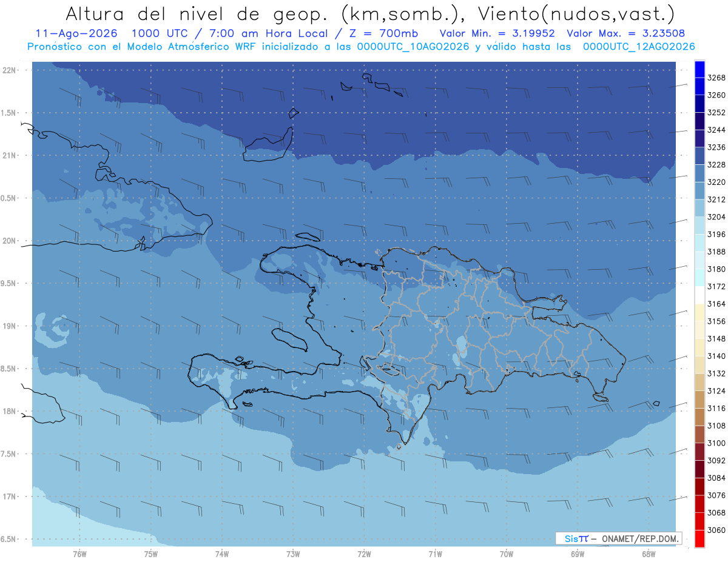The image size is (728, 562).
Task: Click 'Valor Max. = 3.23508' text
Action: 627,33
